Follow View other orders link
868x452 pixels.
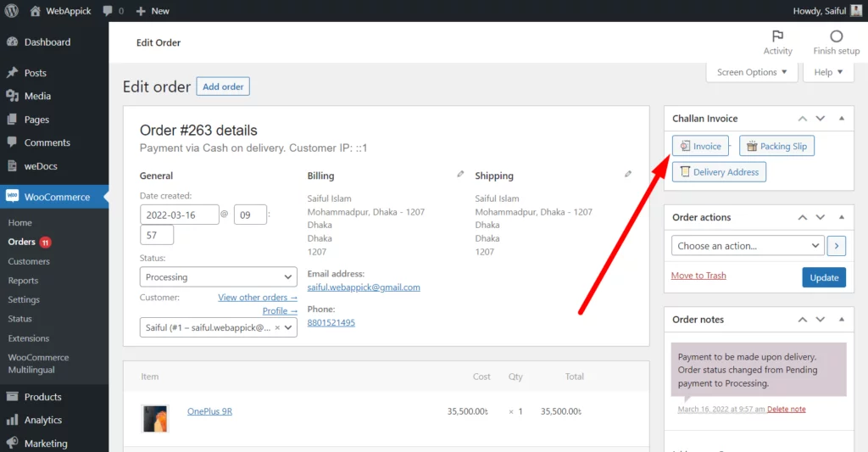click(258, 298)
